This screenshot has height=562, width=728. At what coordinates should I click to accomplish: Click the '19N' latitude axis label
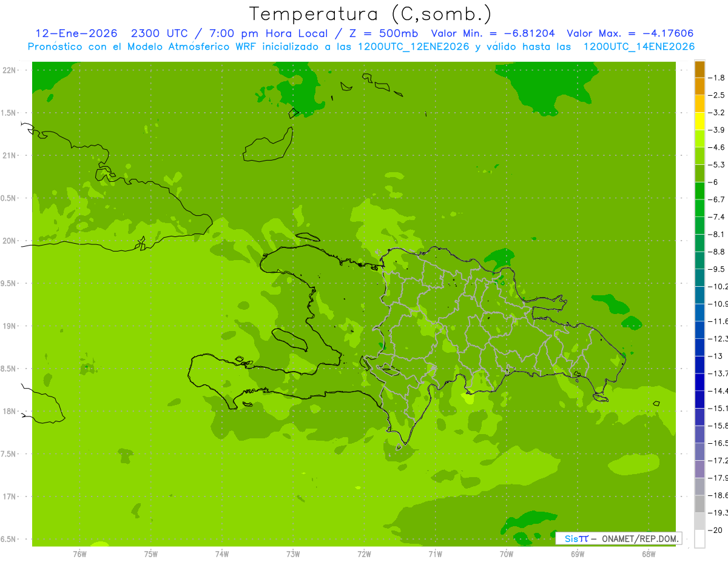(9, 326)
